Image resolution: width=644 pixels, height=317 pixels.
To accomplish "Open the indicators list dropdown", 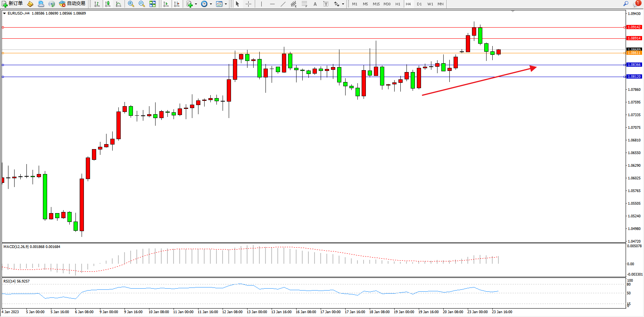I will click(x=196, y=4).
